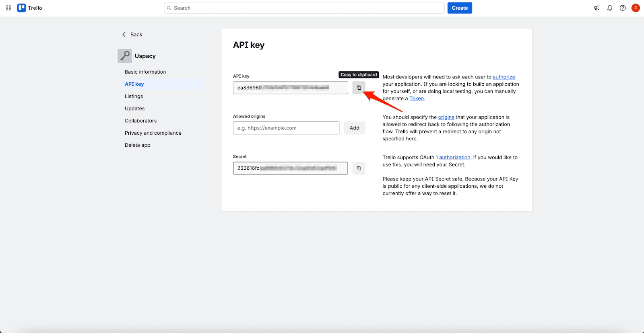Click the Uspacy app key icon
Screen dimensions: 644x333
(125, 56)
